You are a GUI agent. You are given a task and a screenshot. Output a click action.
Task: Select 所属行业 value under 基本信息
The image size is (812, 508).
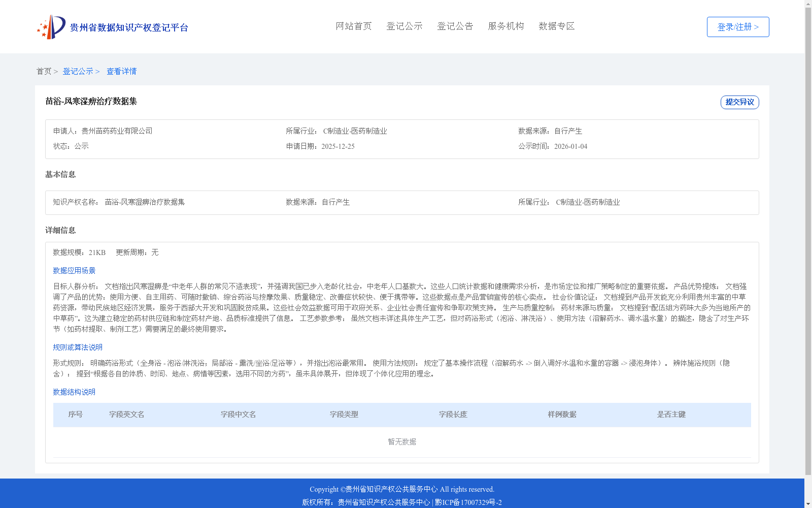[588, 202]
